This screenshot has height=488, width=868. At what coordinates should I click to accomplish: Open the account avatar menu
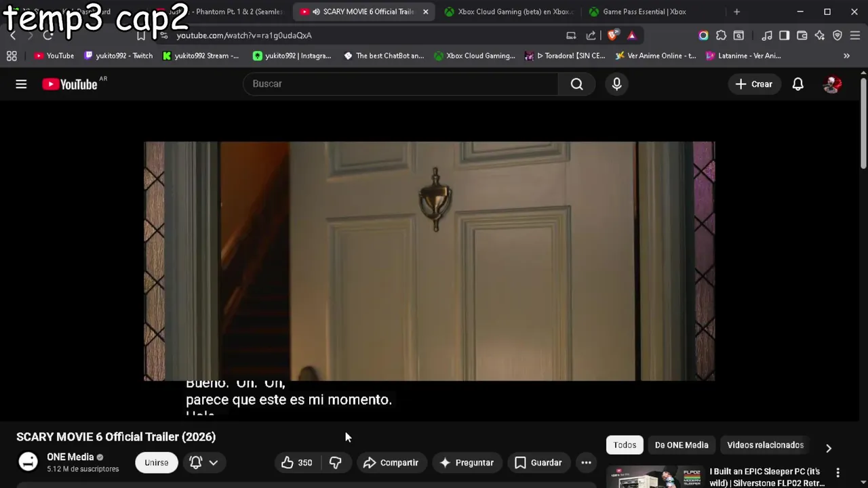832,84
